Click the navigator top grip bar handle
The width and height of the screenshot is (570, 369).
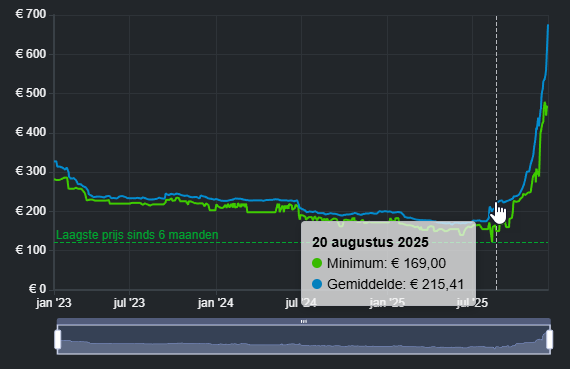coord(304,321)
